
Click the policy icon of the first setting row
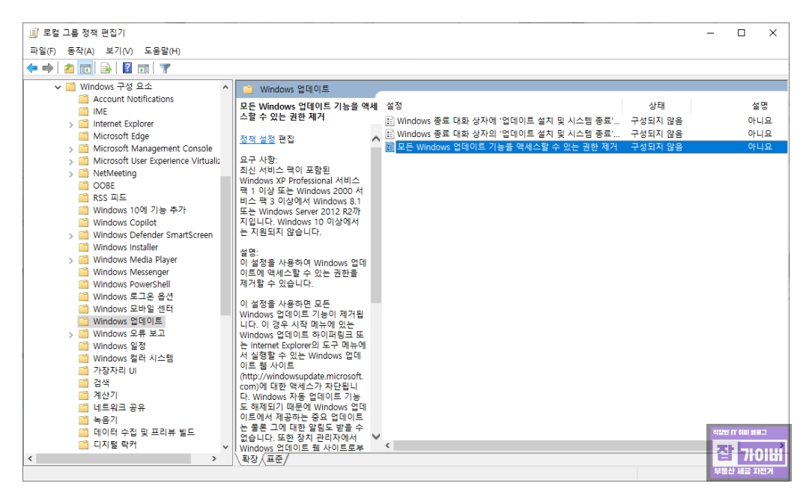[x=390, y=121]
